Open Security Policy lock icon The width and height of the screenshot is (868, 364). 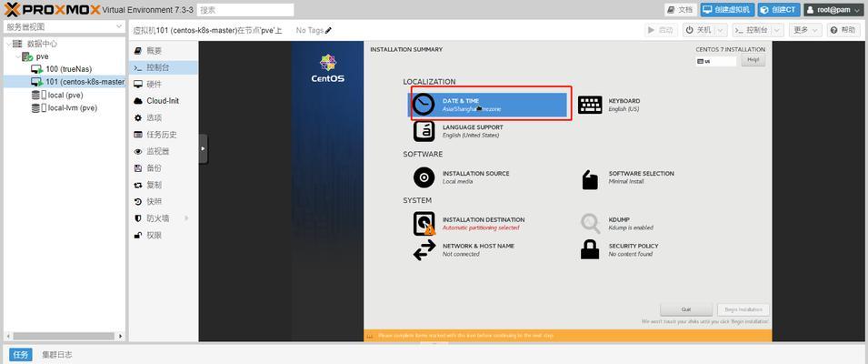coord(590,249)
